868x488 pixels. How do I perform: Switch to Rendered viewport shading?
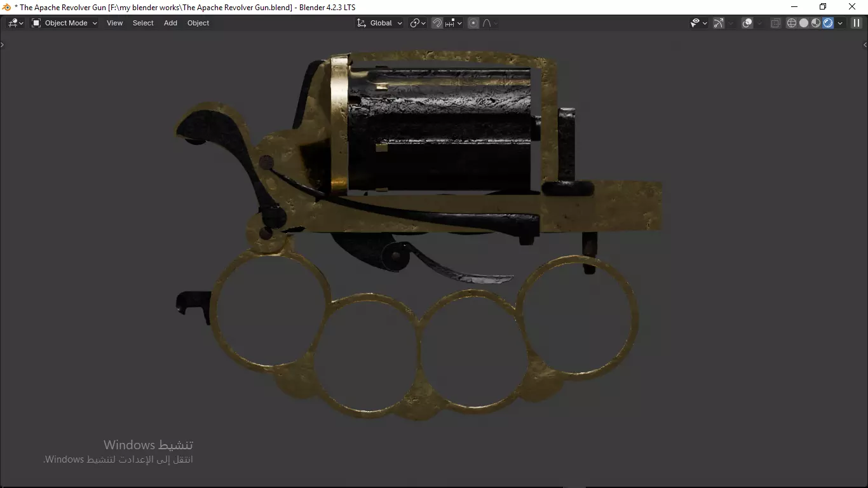(828, 23)
